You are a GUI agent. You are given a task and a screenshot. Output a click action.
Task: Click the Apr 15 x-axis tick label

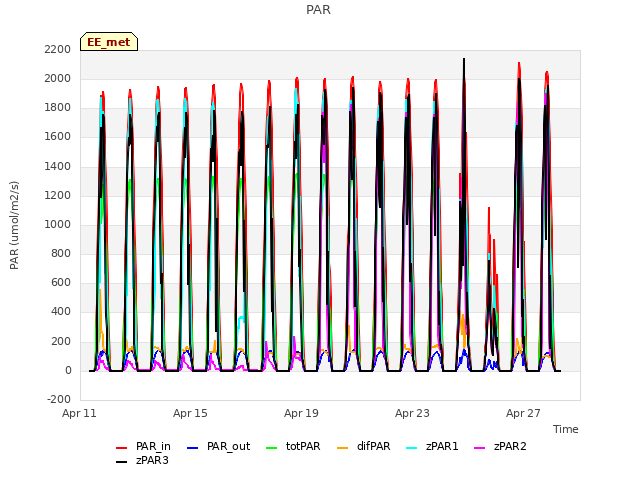pyautogui.click(x=190, y=413)
